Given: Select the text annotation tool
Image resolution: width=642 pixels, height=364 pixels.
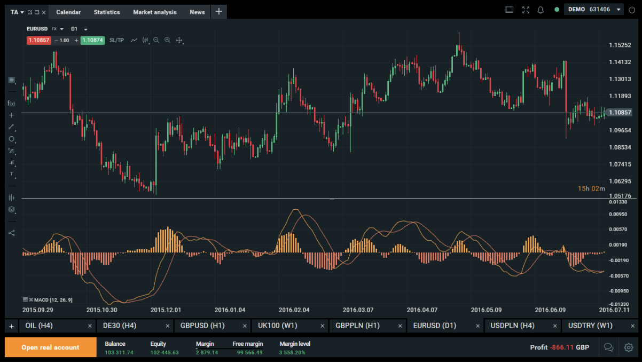Looking at the screenshot, I should pos(11,174).
